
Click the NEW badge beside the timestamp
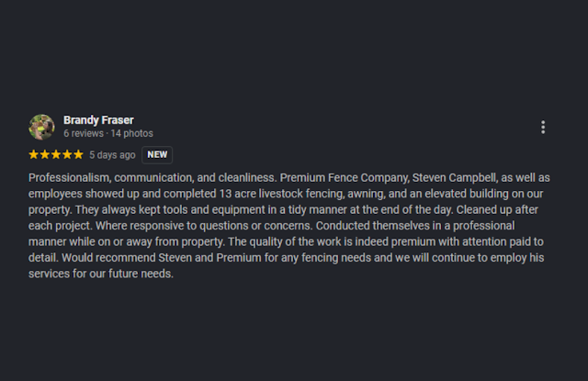tap(157, 155)
